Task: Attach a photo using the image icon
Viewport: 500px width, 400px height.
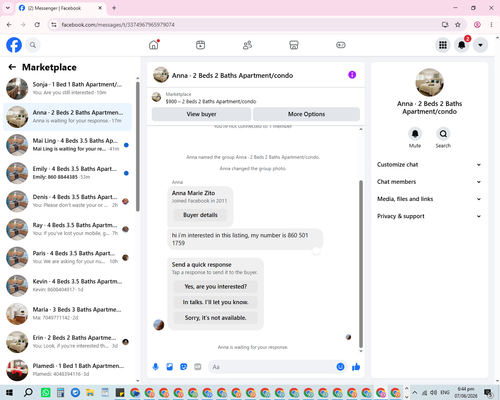Action: click(x=170, y=367)
